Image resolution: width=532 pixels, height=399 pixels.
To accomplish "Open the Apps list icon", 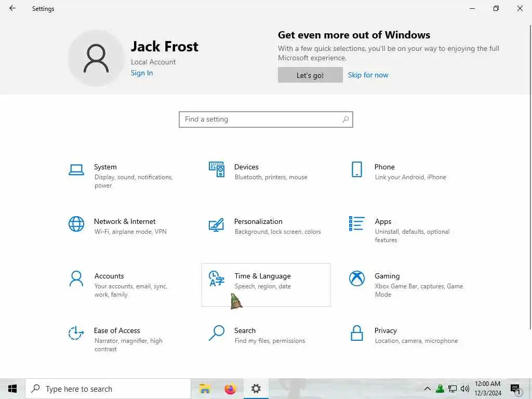I will (357, 223).
